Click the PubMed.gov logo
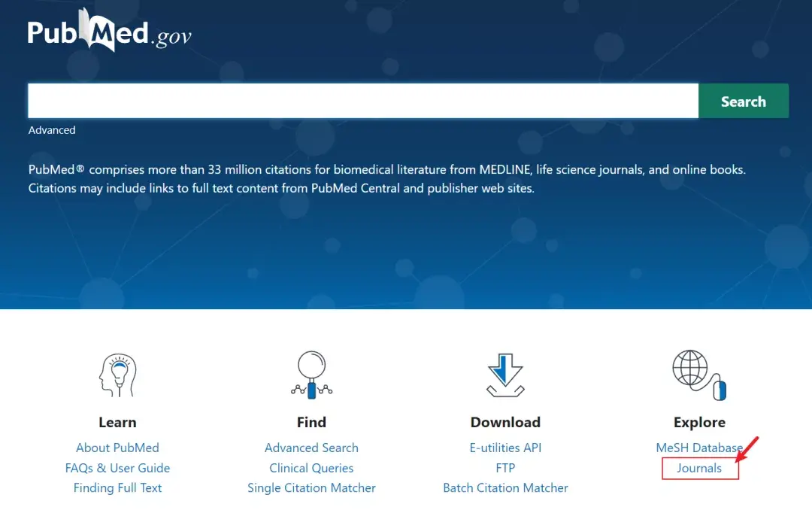This screenshot has height=513, width=812. click(x=109, y=31)
